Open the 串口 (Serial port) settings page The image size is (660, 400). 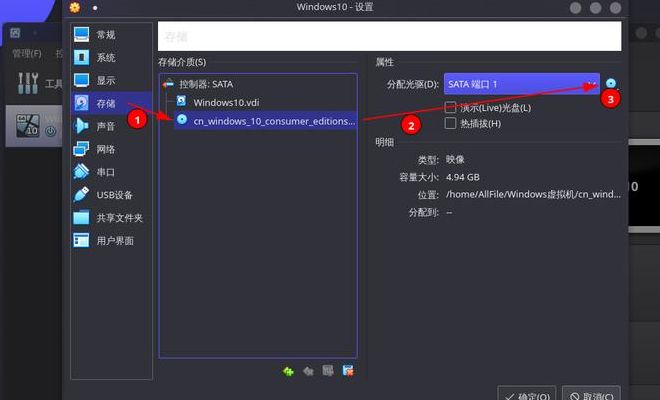[x=112, y=172]
